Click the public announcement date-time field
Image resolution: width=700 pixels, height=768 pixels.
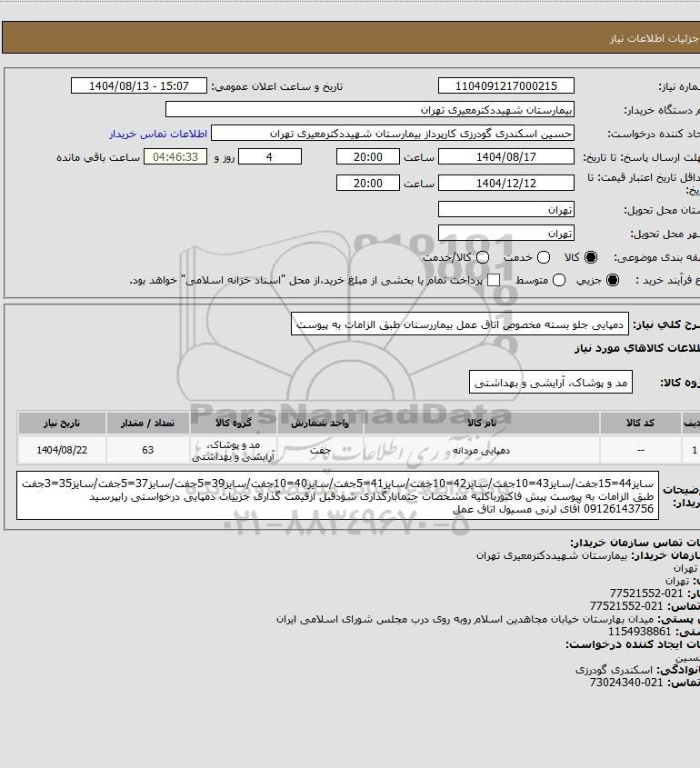point(140,86)
